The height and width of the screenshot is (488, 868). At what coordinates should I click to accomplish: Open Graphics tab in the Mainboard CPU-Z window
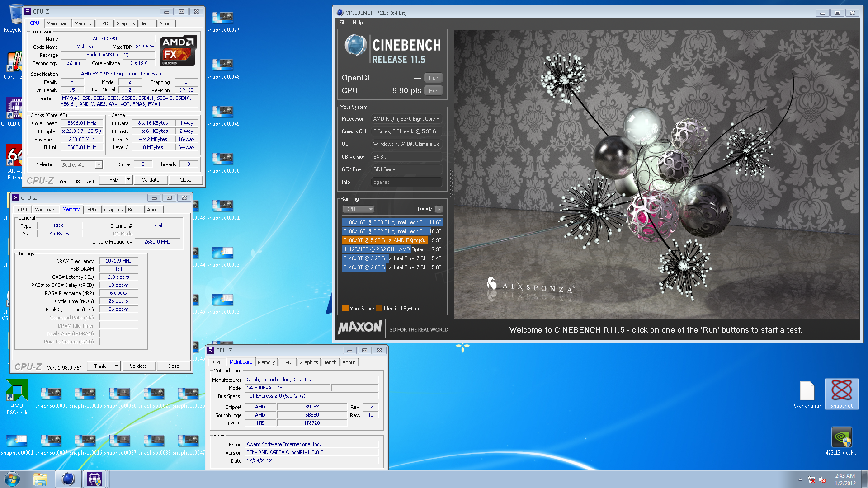click(x=308, y=362)
